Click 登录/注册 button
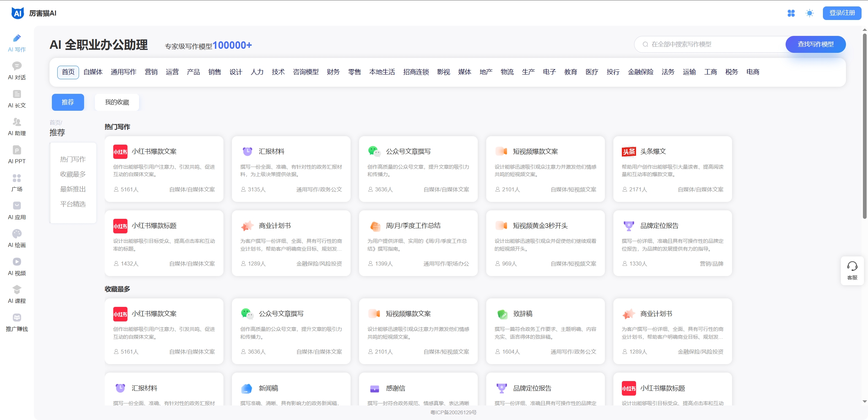Viewport: 868px width, 420px height. (842, 13)
